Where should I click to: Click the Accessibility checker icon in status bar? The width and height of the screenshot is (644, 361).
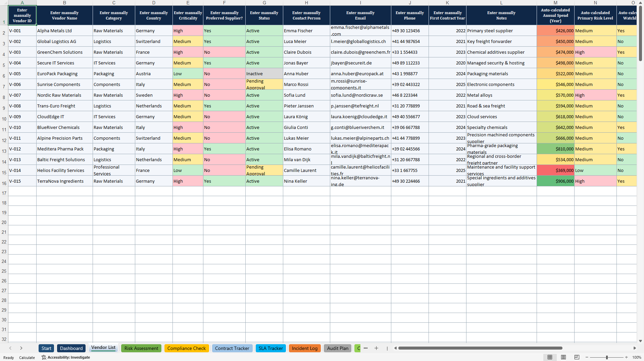(44, 357)
